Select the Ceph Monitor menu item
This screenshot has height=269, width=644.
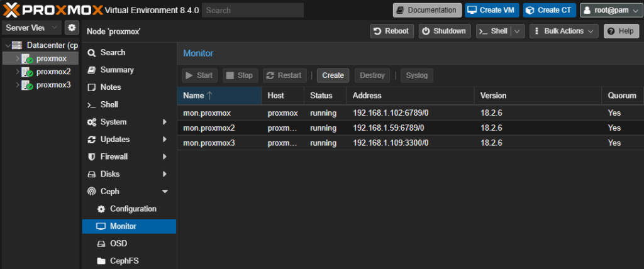129,226
